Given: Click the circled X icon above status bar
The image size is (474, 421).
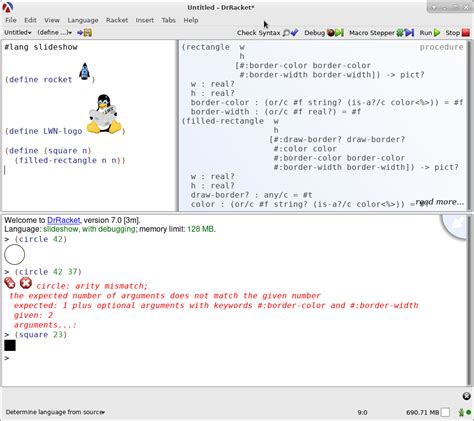Looking at the screenshot, I should click(466, 396).
